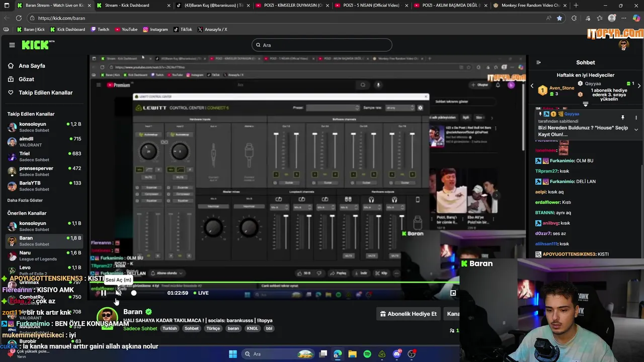Collapse the chat with Sohbet panel icon
The image size is (644, 362).
coord(538,62)
